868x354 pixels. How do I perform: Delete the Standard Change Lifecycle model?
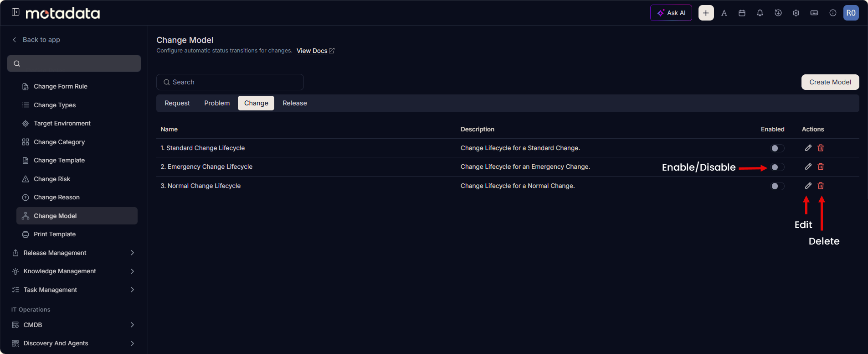821,148
